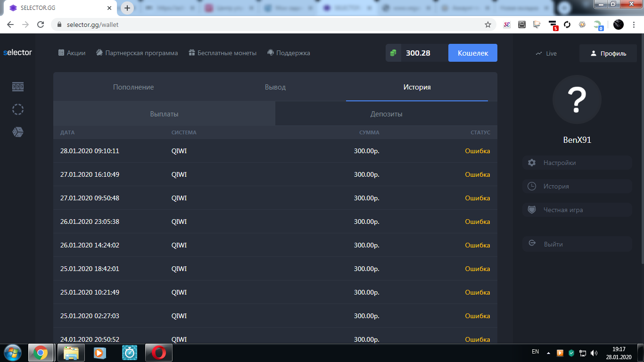Open the slots icon in left sidebar
Viewport: 644px width, 362px height.
(17, 87)
